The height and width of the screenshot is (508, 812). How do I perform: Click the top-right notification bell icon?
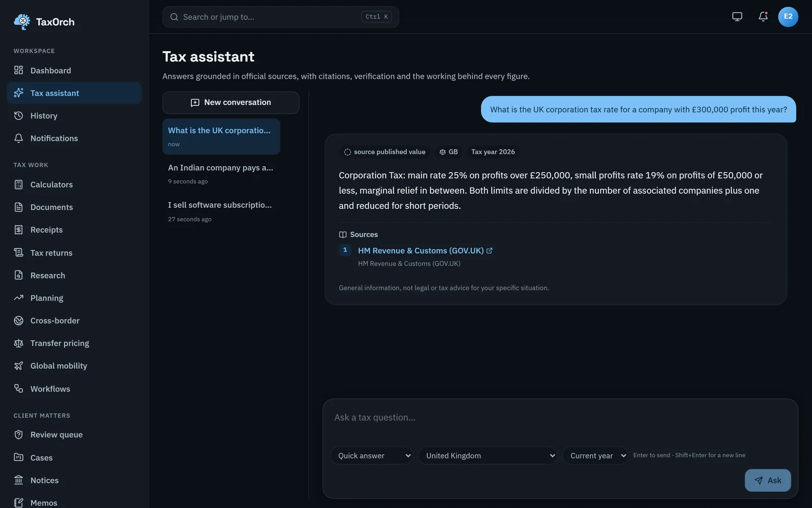pos(763,17)
